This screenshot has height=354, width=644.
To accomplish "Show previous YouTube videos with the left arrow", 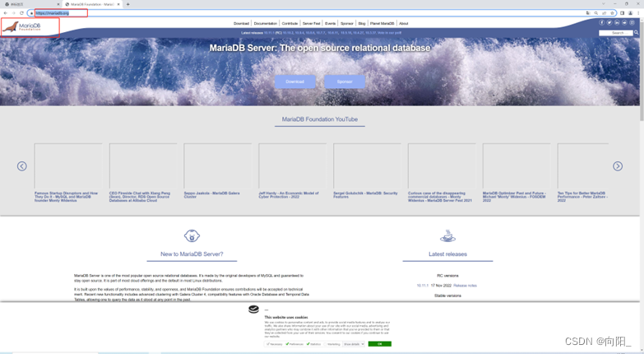I will pos(22,166).
